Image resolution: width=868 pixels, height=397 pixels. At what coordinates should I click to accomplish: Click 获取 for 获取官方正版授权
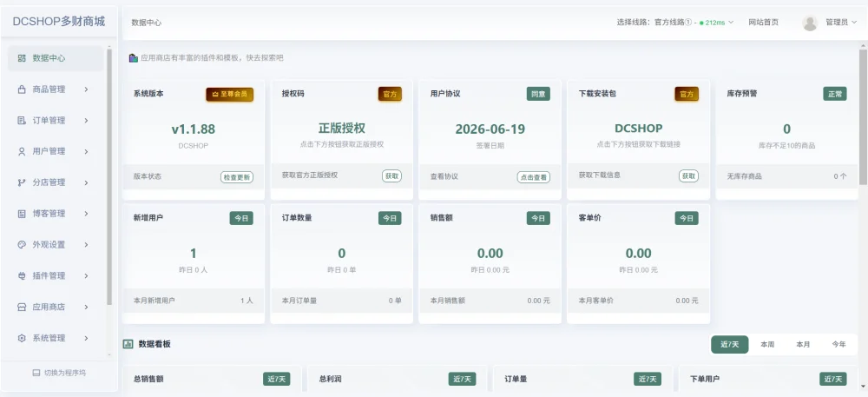point(391,175)
